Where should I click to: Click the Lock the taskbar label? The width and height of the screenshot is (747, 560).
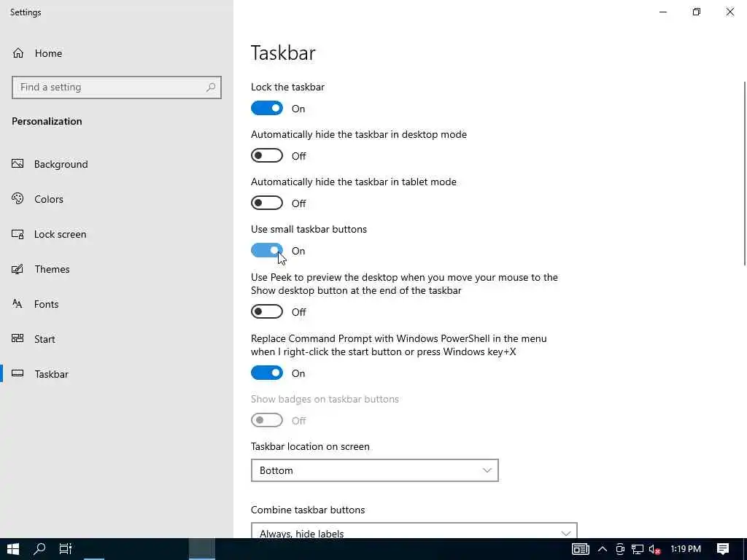[287, 87]
